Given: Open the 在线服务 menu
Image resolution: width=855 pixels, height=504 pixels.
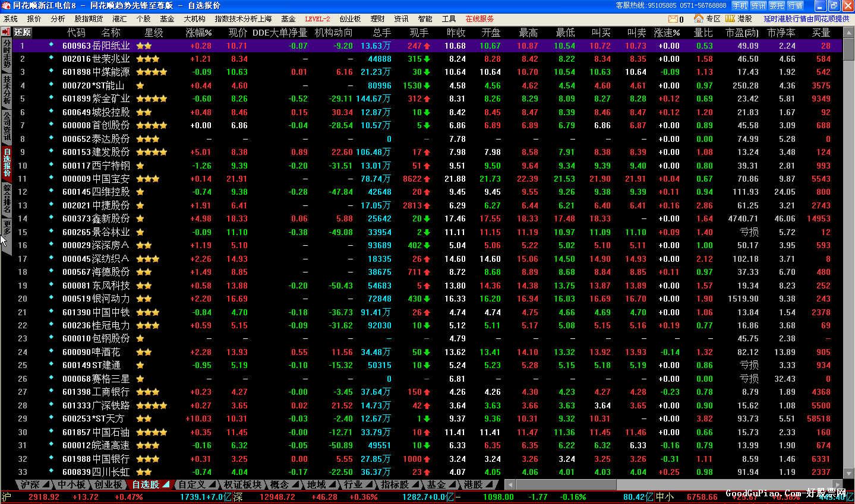Looking at the screenshot, I should click(479, 19).
